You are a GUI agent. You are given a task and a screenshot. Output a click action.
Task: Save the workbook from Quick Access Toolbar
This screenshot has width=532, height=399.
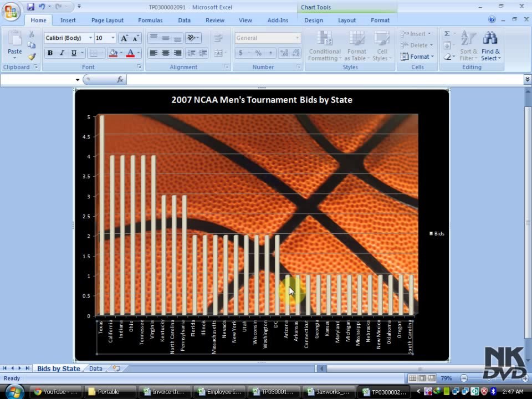point(30,7)
